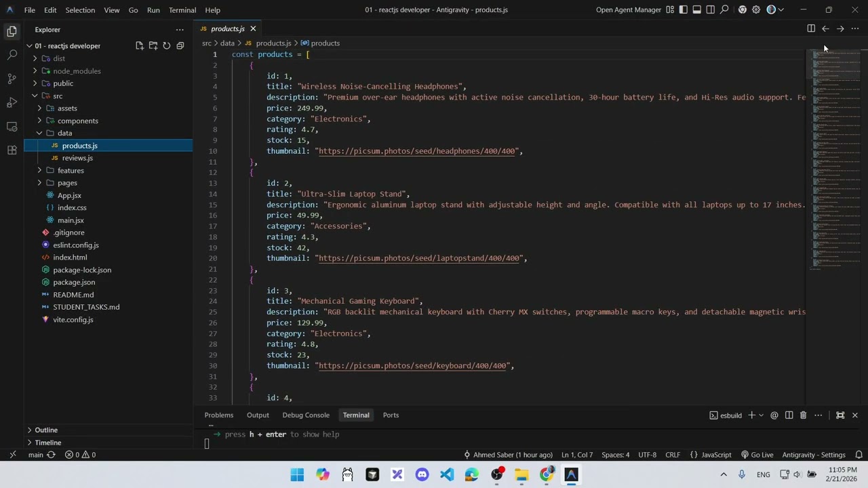Switch to the Problems panel tab
This screenshot has height=488, width=868.
tap(219, 415)
